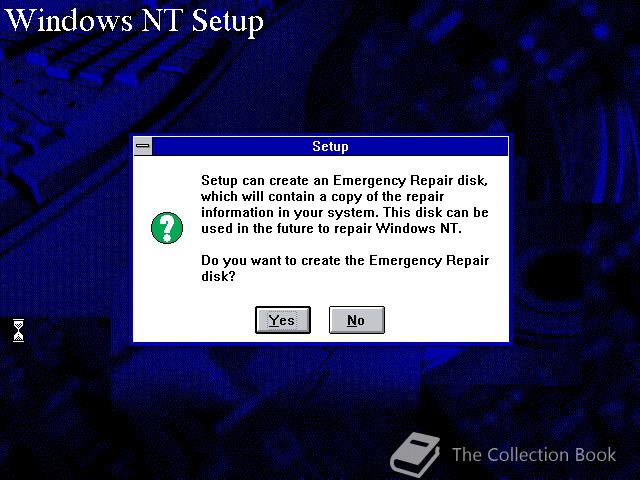Open the Setup dialog control menu box
The width and height of the screenshot is (640, 480).
(143, 146)
